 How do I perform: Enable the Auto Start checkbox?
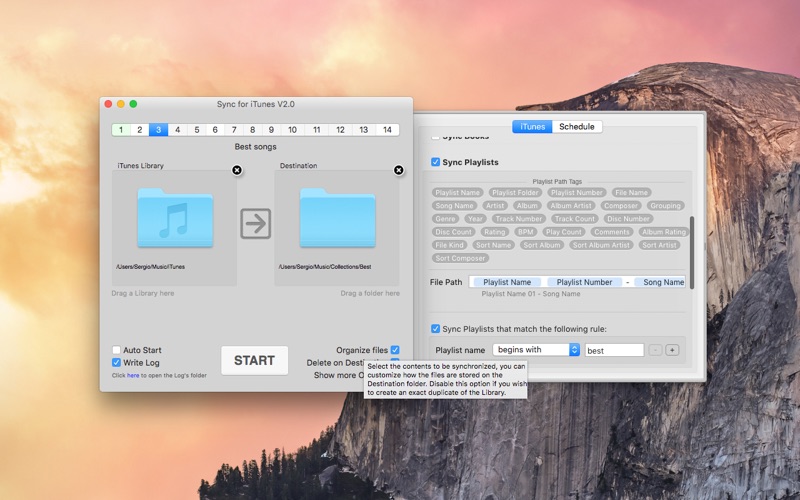pos(116,350)
